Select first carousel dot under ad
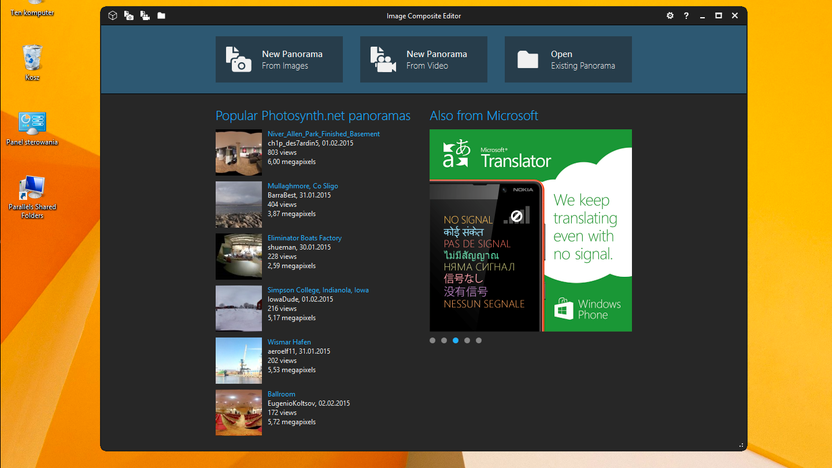Viewport: 832px width, 468px height. pyautogui.click(x=432, y=341)
